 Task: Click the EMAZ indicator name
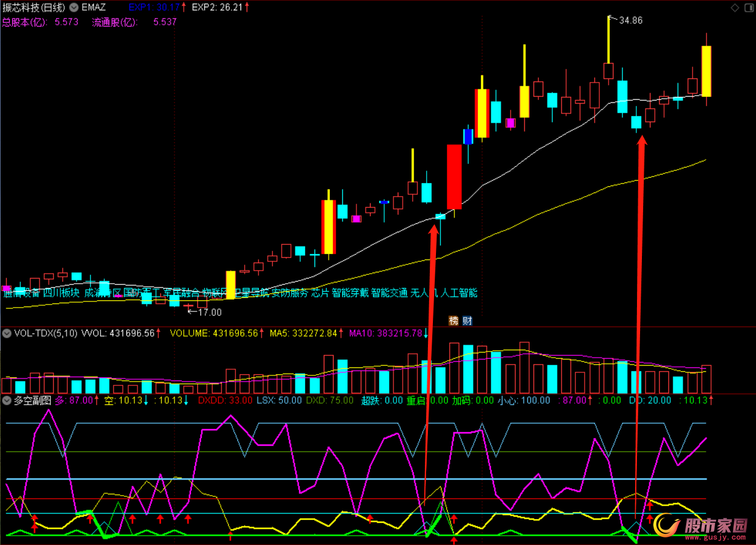coord(93,7)
